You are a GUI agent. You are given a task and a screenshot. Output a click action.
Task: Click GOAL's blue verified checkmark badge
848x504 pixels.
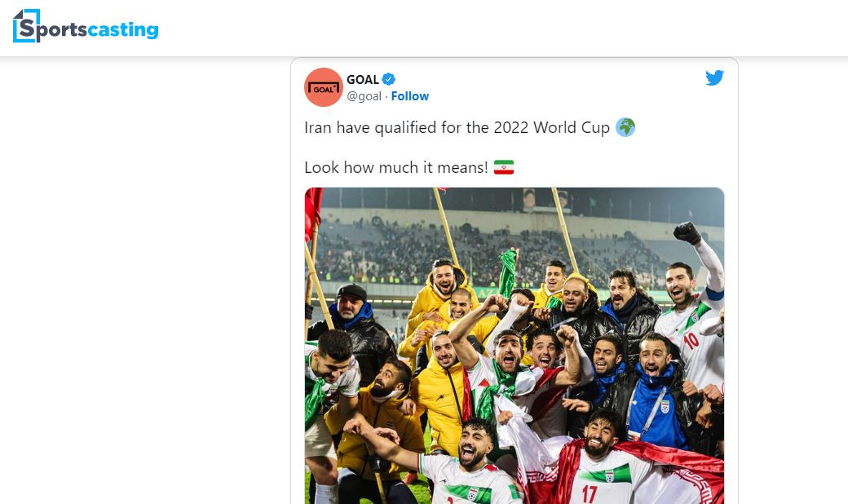click(388, 79)
